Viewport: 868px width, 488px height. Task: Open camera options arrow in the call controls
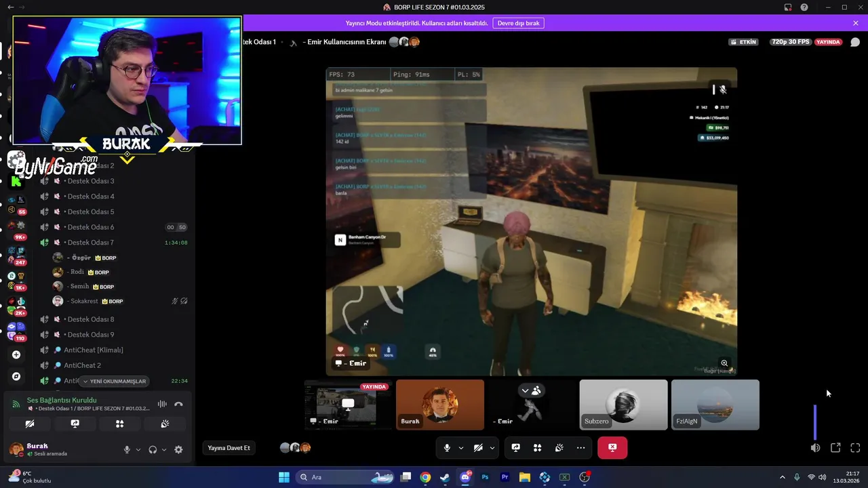pos(492,448)
